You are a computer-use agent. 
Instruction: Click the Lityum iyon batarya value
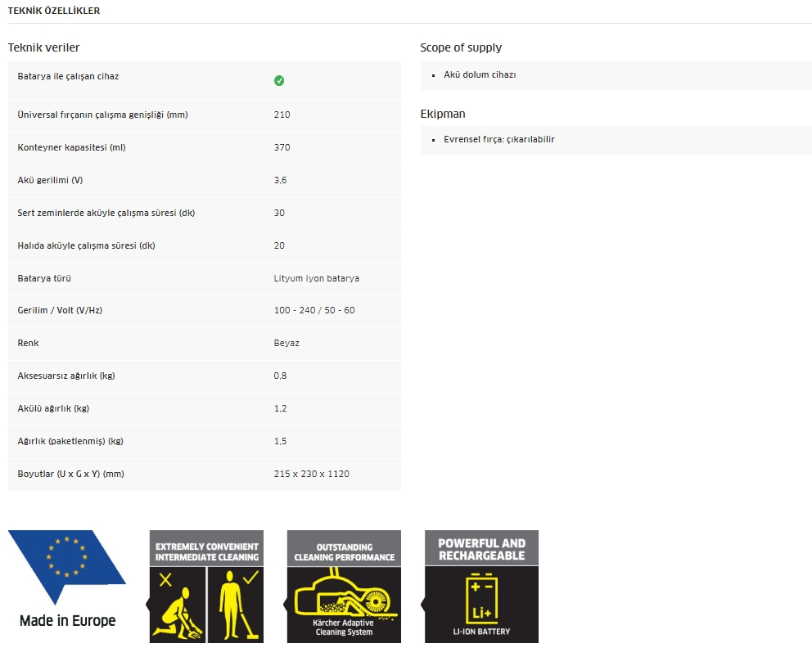317,278
